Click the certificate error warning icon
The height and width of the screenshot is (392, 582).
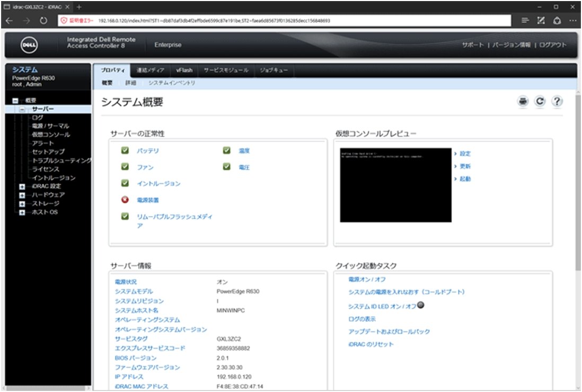tap(64, 21)
